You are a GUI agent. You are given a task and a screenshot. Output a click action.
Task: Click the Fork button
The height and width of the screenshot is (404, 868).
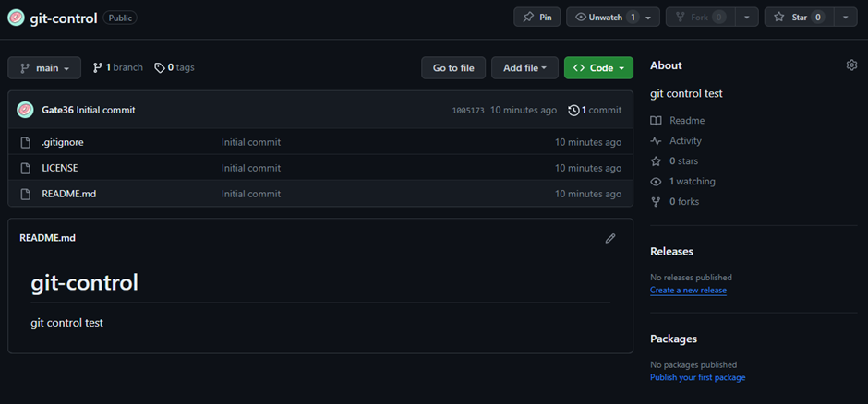click(x=700, y=18)
